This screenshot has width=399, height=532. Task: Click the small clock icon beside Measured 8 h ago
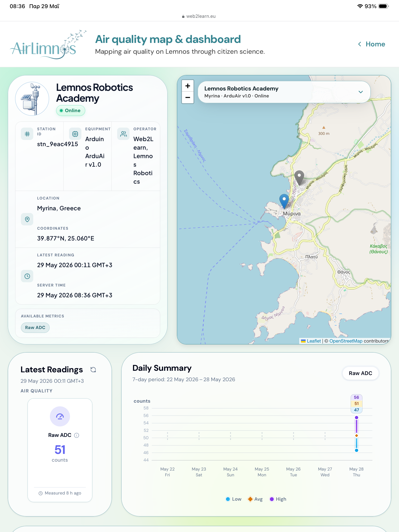point(41,493)
